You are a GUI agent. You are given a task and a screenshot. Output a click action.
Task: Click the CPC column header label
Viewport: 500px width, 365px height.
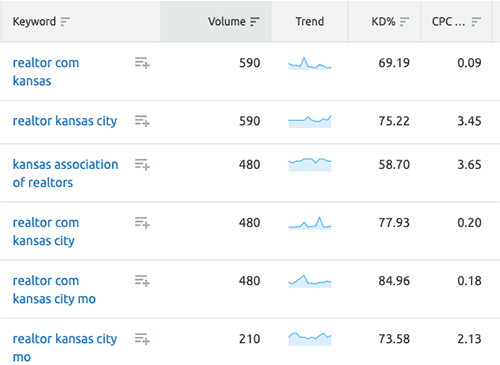(x=448, y=22)
